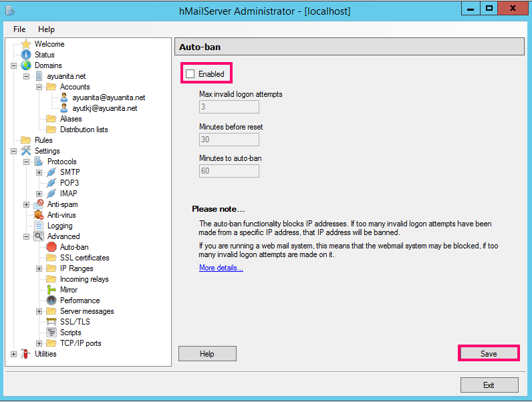Expand the SMTP node
Viewport: 532px width, 402px height.
tap(39, 172)
